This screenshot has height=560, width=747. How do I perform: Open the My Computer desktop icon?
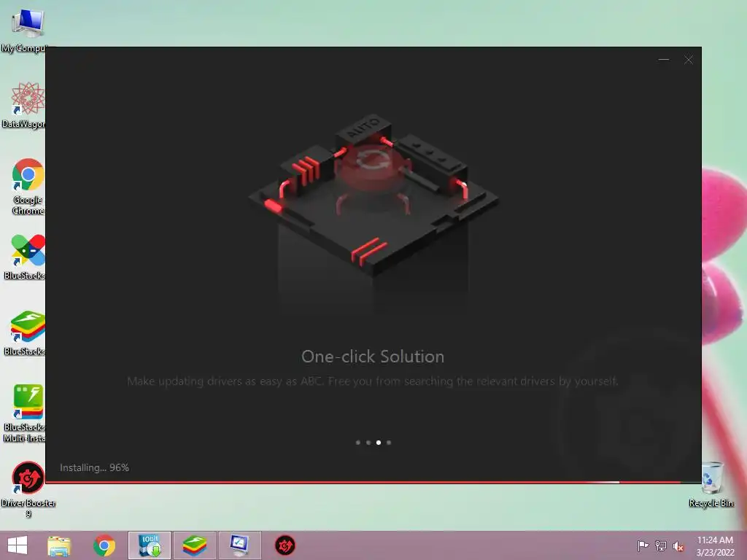27,31
